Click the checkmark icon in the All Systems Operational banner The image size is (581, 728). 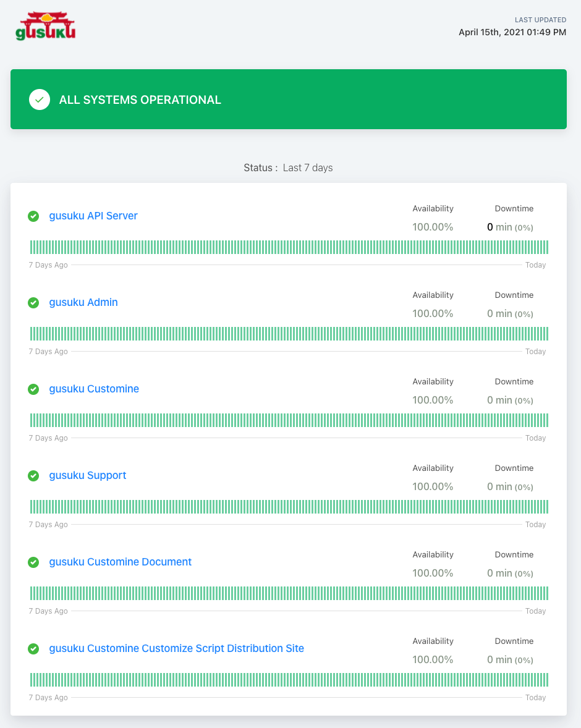[x=40, y=99]
